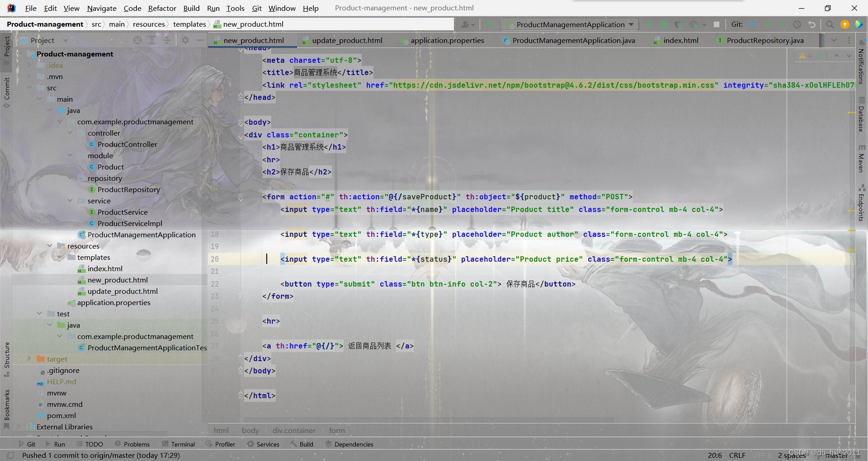The width and height of the screenshot is (868, 461).
Task: Open Project panel gear options
Action: tap(185, 40)
